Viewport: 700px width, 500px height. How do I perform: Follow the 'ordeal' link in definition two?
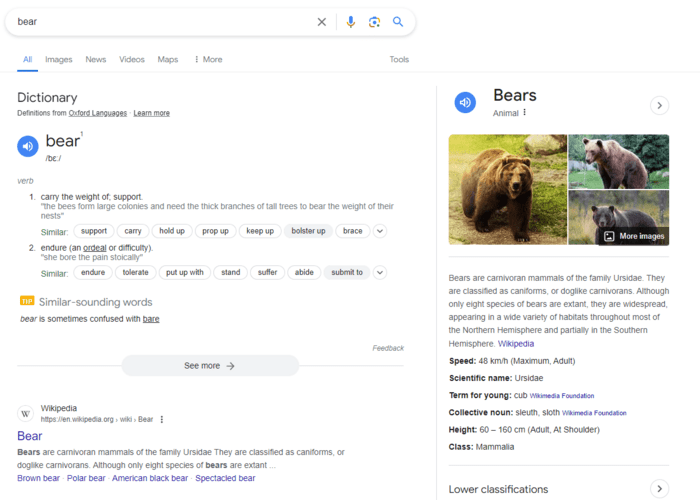(x=95, y=248)
